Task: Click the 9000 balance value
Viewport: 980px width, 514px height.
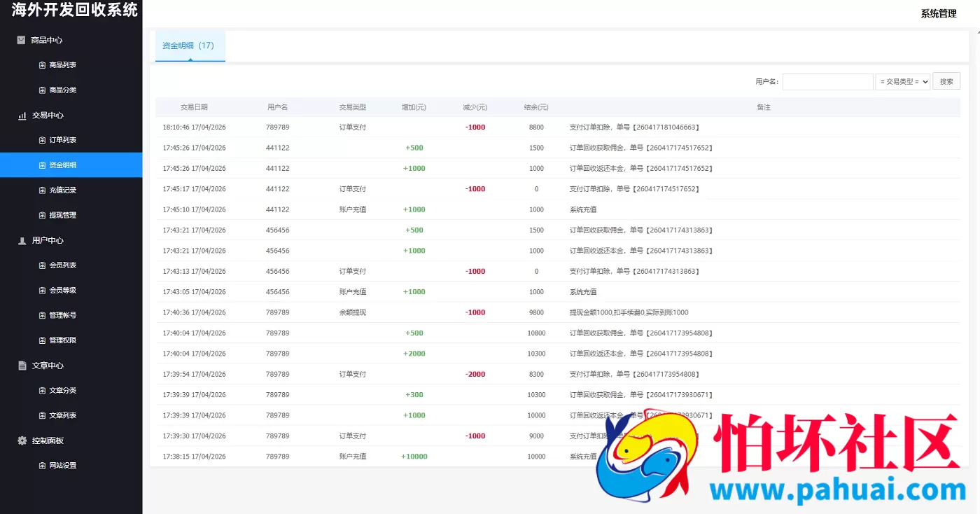Action: pyautogui.click(x=536, y=436)
